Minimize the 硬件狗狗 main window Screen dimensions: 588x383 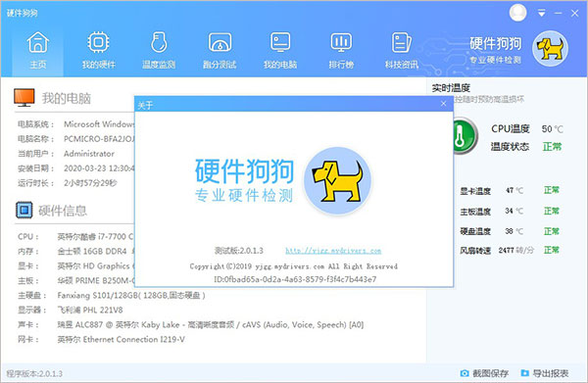tap(558, 13)
